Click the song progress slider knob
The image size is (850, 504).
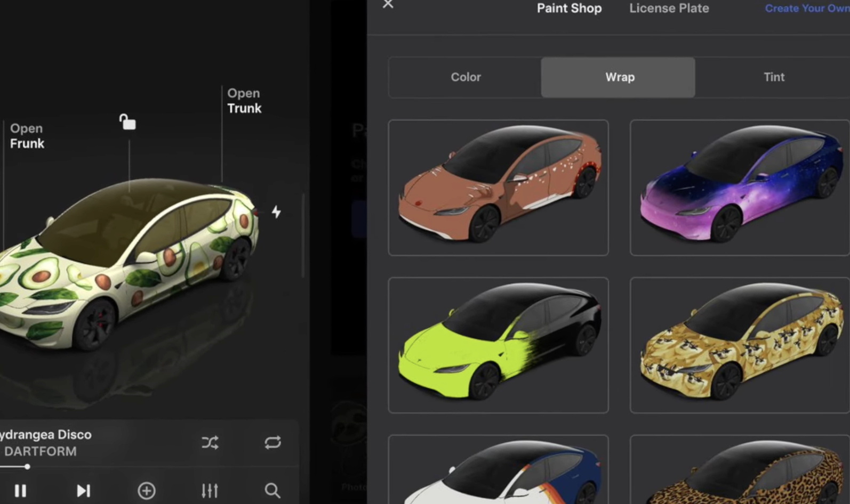[x=27, y=467]
